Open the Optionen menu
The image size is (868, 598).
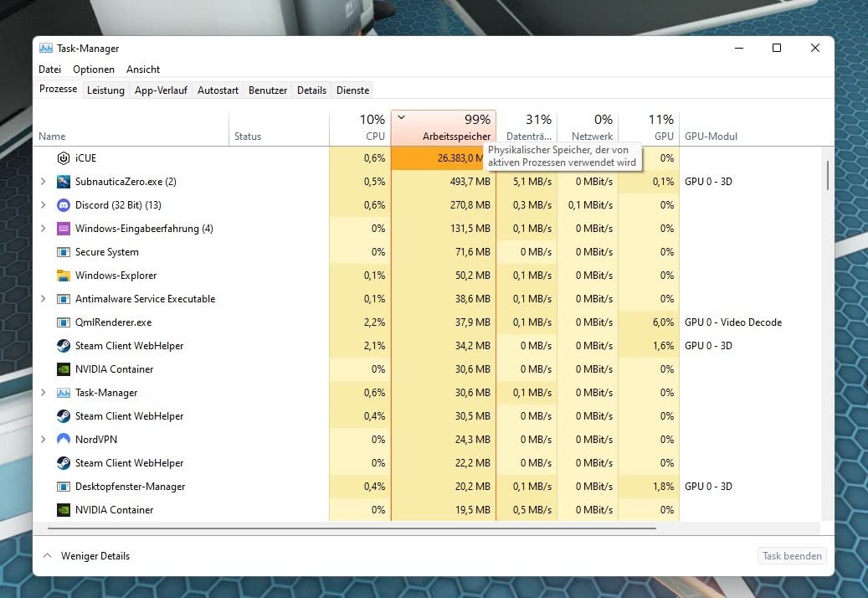[94, 70]
